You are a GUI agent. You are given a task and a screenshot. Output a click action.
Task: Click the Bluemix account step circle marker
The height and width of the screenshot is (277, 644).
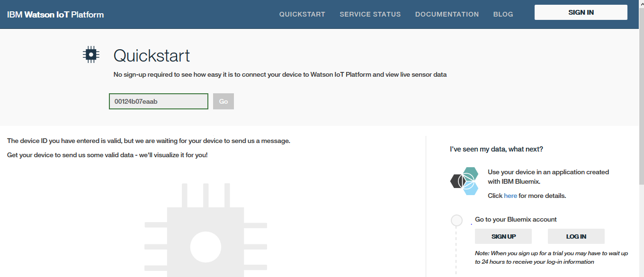click(x=456, y=220)
